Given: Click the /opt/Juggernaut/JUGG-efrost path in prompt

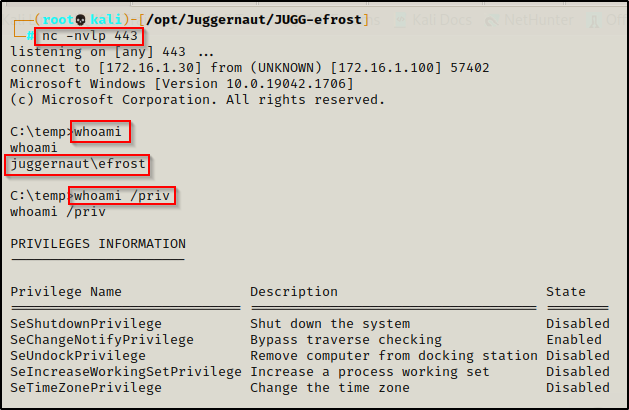Looking at the screenshot, I should (x=254, y=19).
